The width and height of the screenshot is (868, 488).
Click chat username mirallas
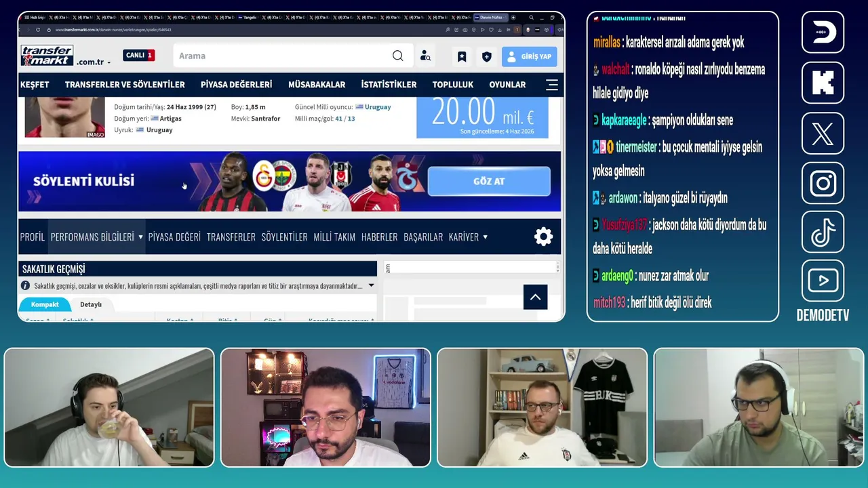pyautogui.click(x=607, y=42)
